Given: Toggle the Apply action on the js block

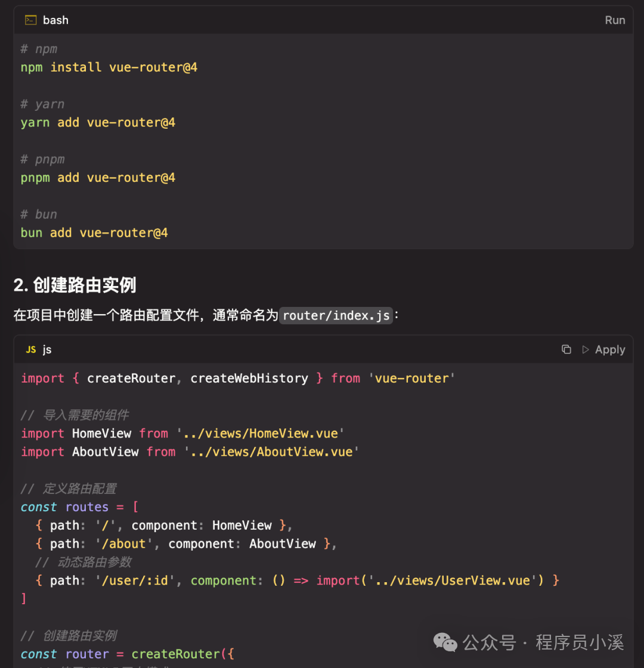Looking at the screenshot, I should point(610,350).
